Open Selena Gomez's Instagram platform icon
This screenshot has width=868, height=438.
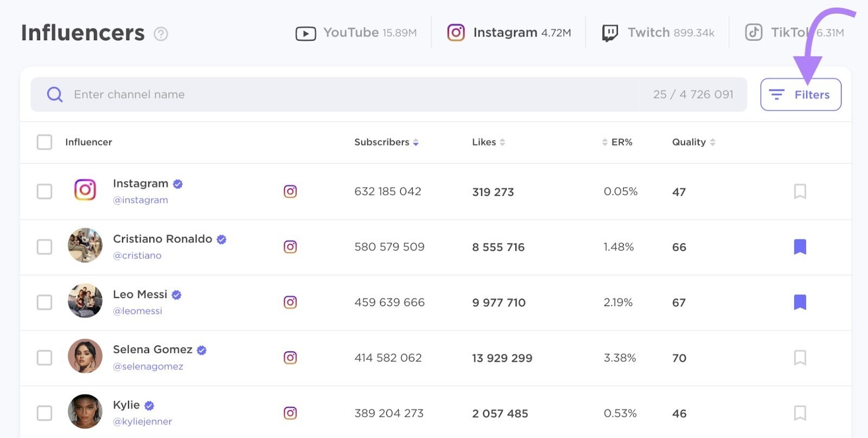[x=290, y=357]
